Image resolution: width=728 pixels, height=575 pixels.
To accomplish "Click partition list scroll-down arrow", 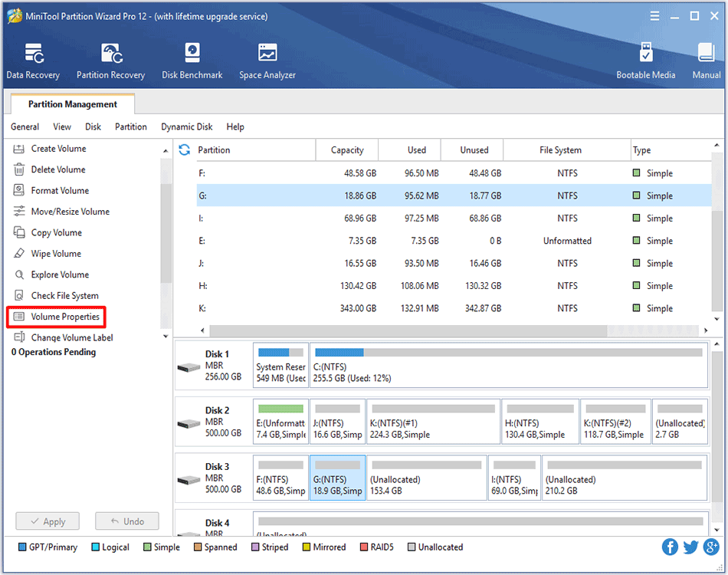I will pos(717,319).
